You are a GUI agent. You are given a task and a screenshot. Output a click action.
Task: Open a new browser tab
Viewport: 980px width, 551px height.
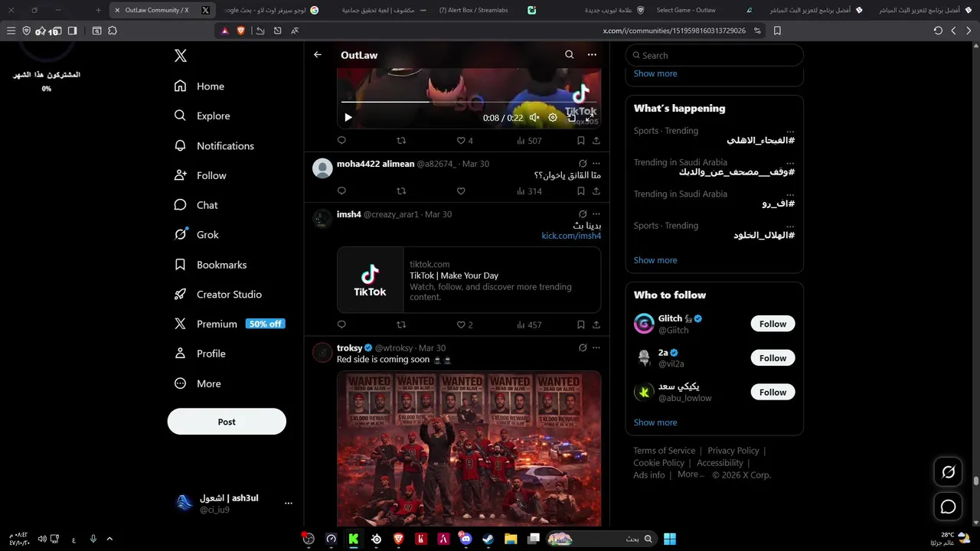click(98, 10)
